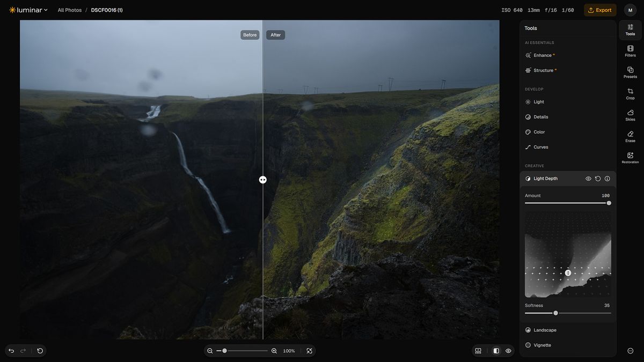Image resolution: width=644 pixels, height=362 pixels.
Task: Click the After label on image
Action: click(x=275, y=35)
